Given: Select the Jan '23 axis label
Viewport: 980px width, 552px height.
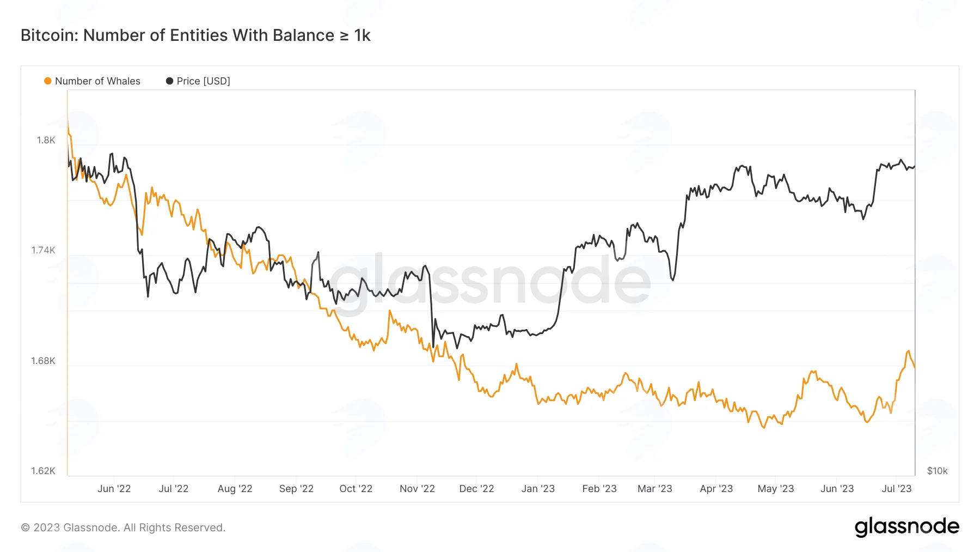Looking at the screenshot, I should click(538, 489).
